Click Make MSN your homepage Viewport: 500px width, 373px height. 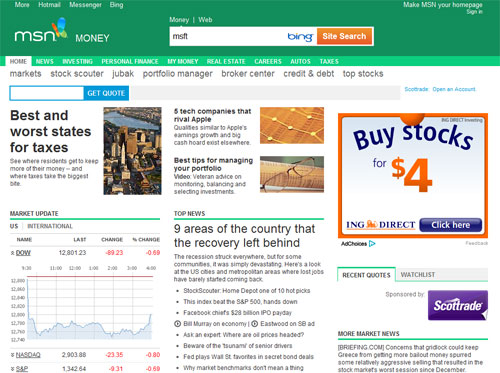(x=443, y=5)
